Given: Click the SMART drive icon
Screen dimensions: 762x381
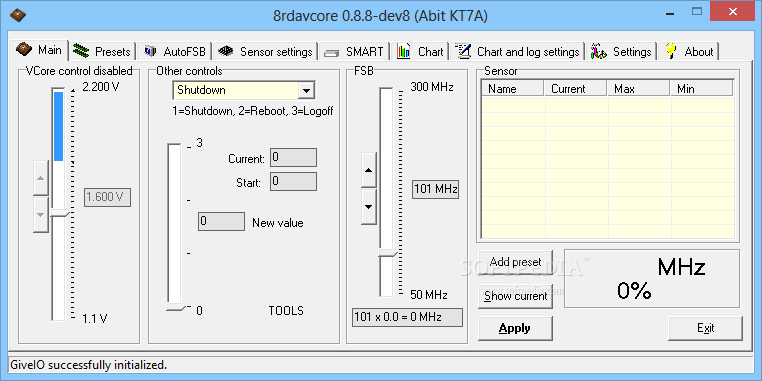Looking at the screenshot, I should [332, 52].
